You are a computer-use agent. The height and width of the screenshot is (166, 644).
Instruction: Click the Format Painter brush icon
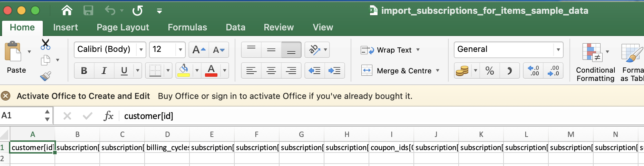click(x=46, y=76)
